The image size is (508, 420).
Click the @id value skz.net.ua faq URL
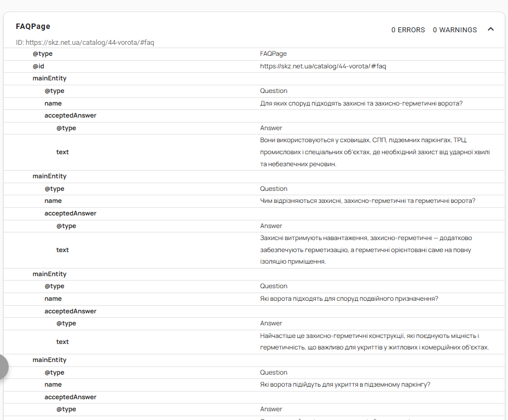323,66
